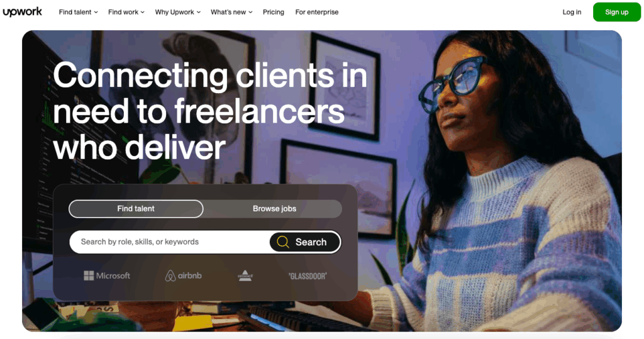Expand the What's new dropdown chevron
Viewport: 644px width, 339px height.
pyautogui.click(x=250, y=13)
